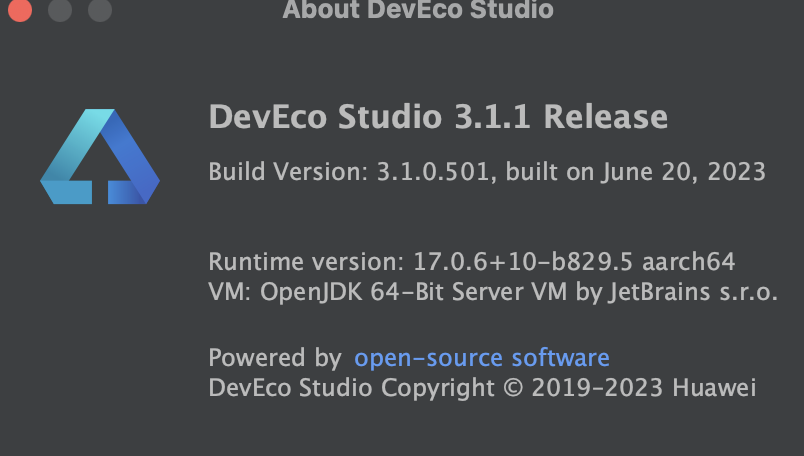Select the Runtime version 17.0.6+10-b829.5 line

(x=472, y=262)
